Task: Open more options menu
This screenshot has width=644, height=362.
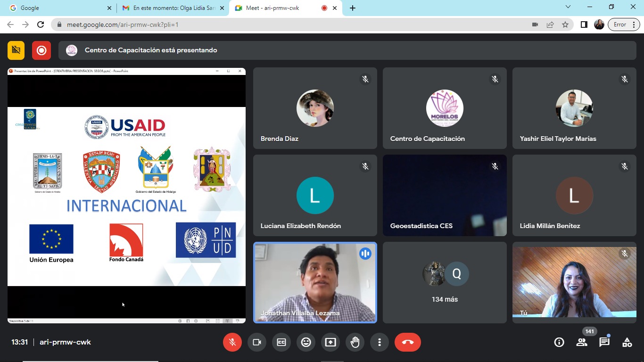Action: [380, 342]
